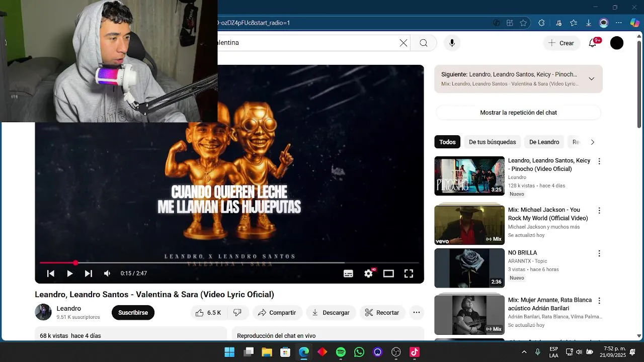
Task: Open options for Mujer Amante mix
Action: click(x=599, y=301)
